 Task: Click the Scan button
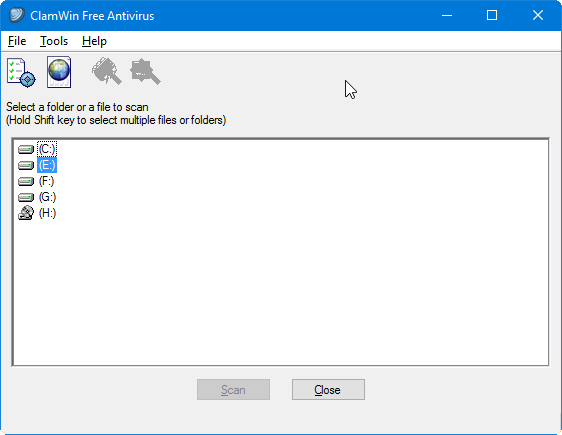coord(233,389)
